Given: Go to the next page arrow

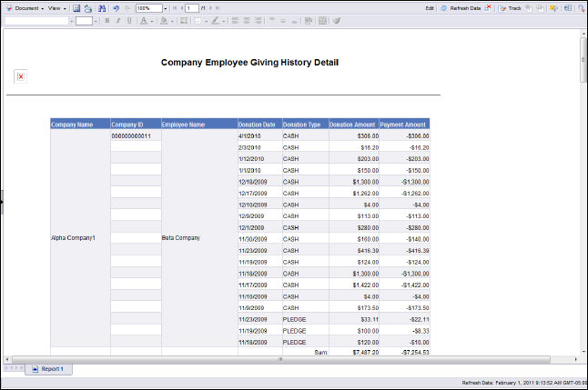Looking at the screenshot, I should tap(208, 7).
